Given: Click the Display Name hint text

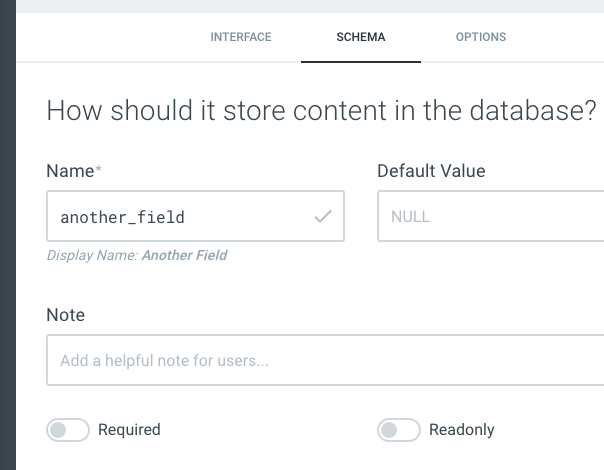Looking at the screenshot, I should tap(93, 255).
